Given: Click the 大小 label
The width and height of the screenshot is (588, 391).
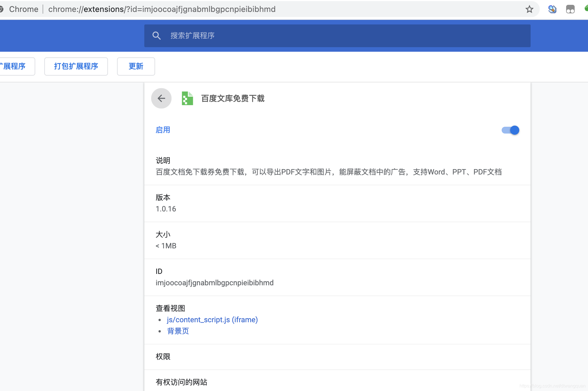Looking at the screenshot, I should tap(163, 234).
